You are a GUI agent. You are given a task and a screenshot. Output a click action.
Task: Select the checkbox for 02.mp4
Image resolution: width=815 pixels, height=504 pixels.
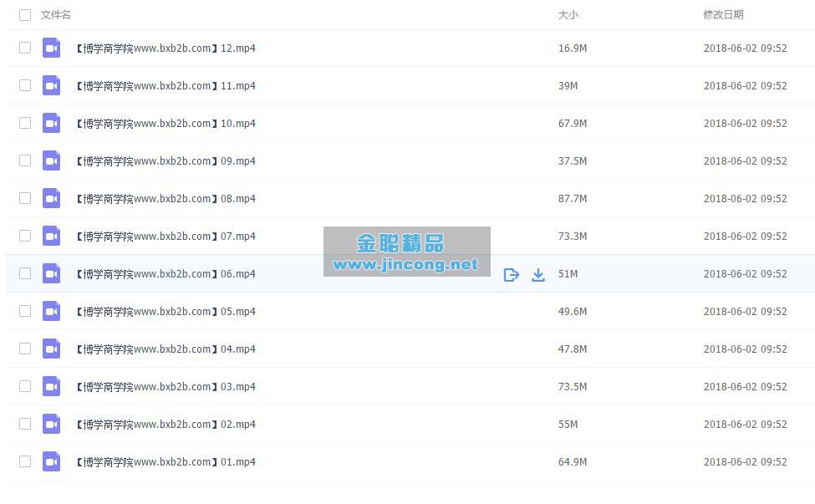tap(25, 424)
